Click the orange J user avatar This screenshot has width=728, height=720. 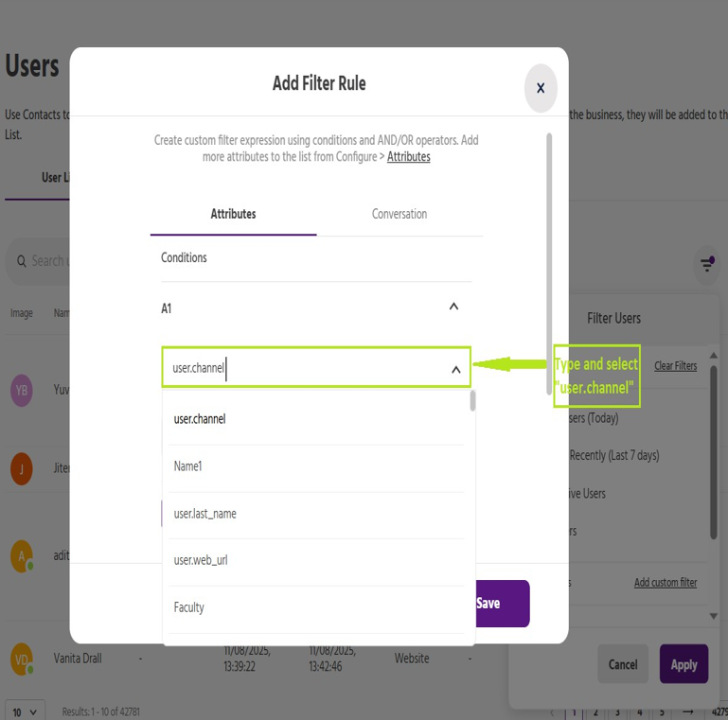point(22,468)
